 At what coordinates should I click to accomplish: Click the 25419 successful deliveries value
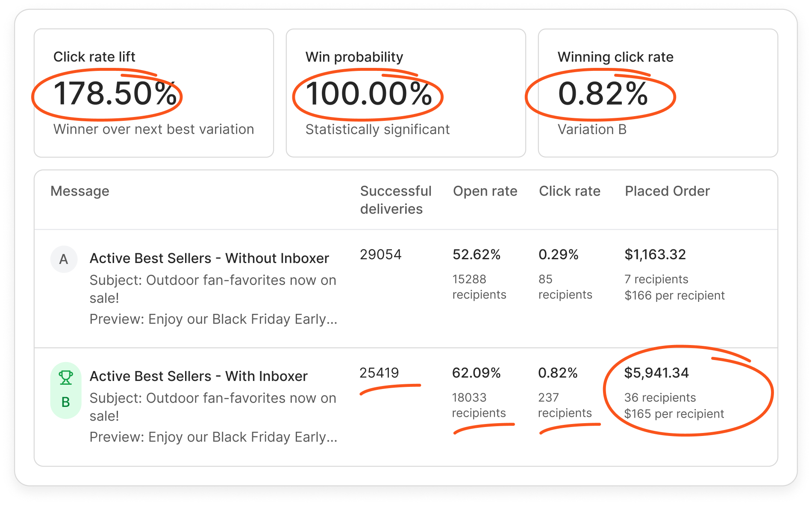coord(379,373)
